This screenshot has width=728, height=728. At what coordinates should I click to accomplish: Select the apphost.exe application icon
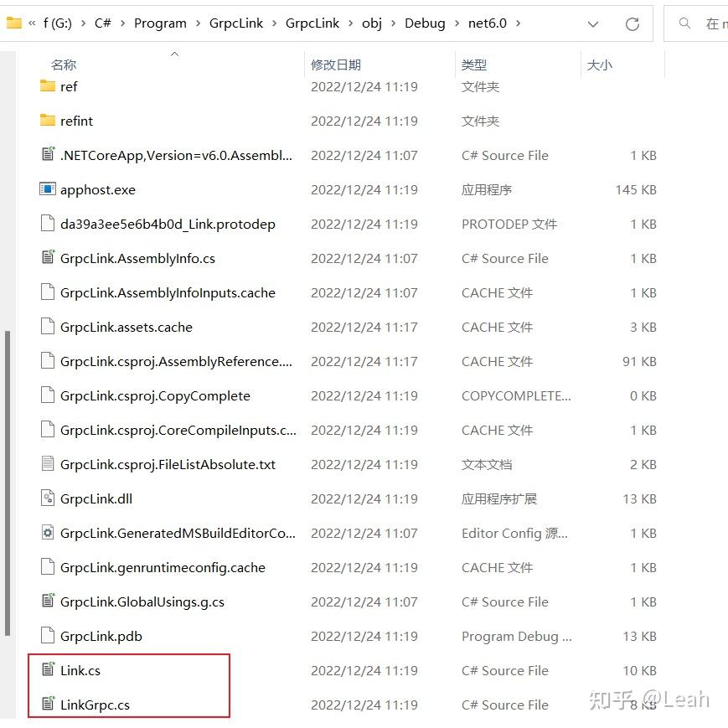tap(48, 189)
